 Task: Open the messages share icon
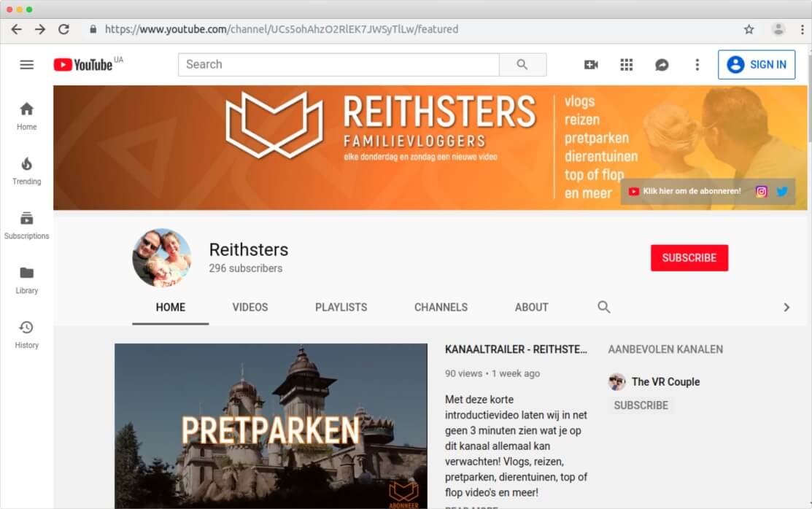[x=662, y=65]
